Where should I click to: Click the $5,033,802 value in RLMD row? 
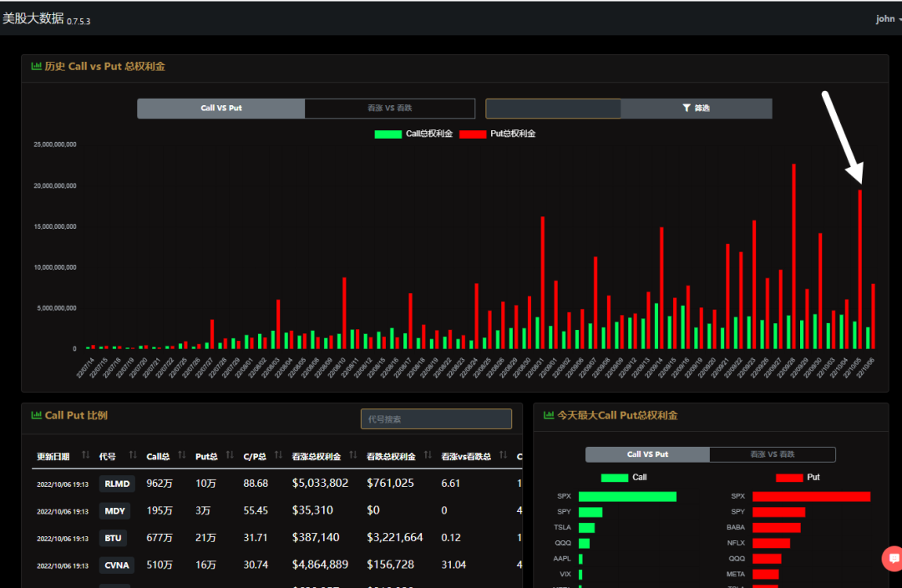click(320, 484)
